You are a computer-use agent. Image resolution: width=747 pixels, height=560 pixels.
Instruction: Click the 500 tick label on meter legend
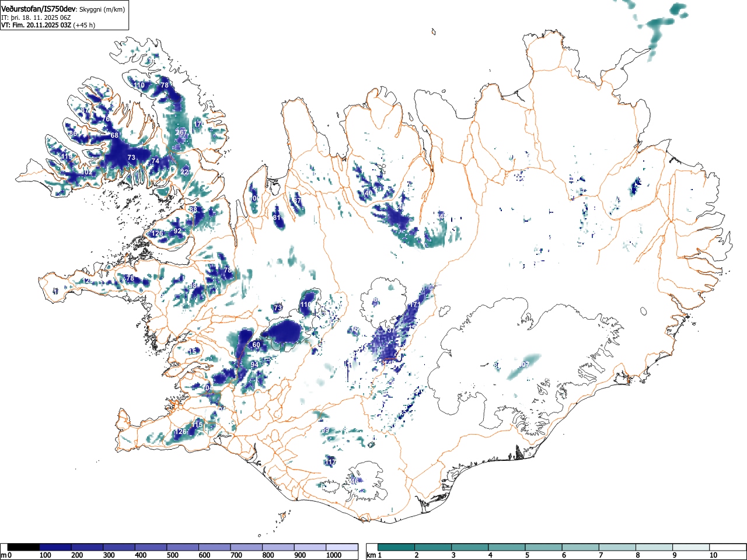[172, 555]
